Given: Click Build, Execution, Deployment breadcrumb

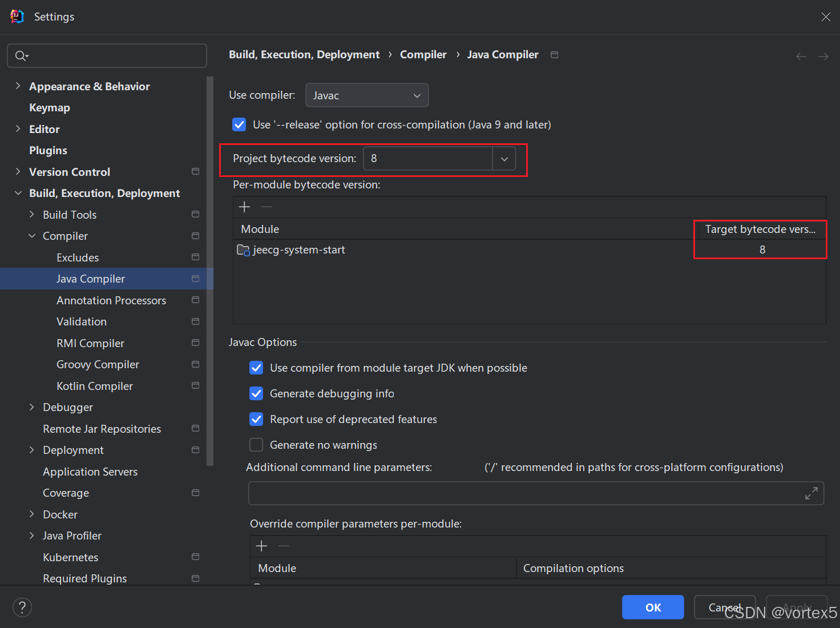Looking at the screenshot, I should (304, 54).
